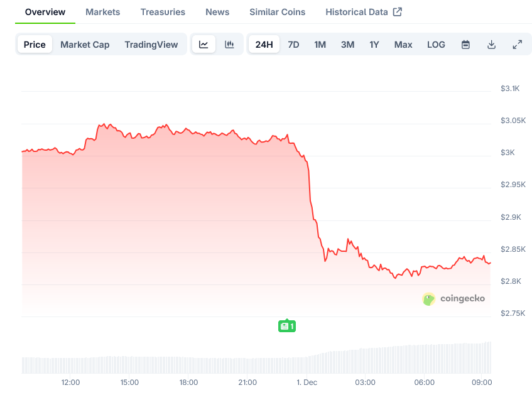This screenshot has width=532, height=395.
Task: Select the Price chart mode
Action: [35, 44]
